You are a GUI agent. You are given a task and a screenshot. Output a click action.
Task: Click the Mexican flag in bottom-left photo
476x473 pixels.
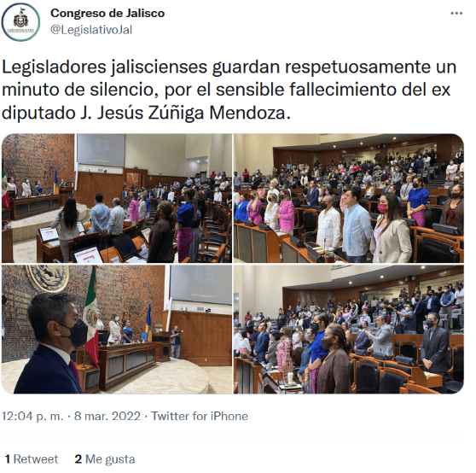pyautogui.click(x=92, y=314)
